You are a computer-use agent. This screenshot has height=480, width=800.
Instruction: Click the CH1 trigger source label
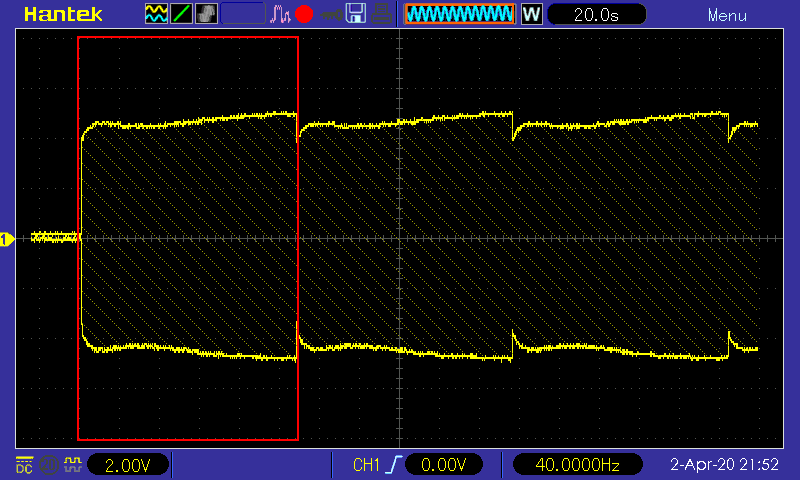pyautogui.click(x=366, y=465)
